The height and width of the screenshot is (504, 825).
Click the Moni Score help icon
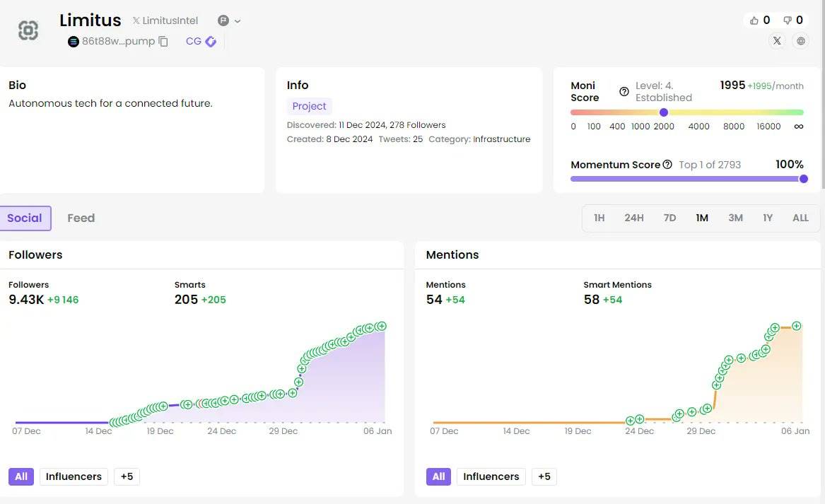tap(624, 92)
